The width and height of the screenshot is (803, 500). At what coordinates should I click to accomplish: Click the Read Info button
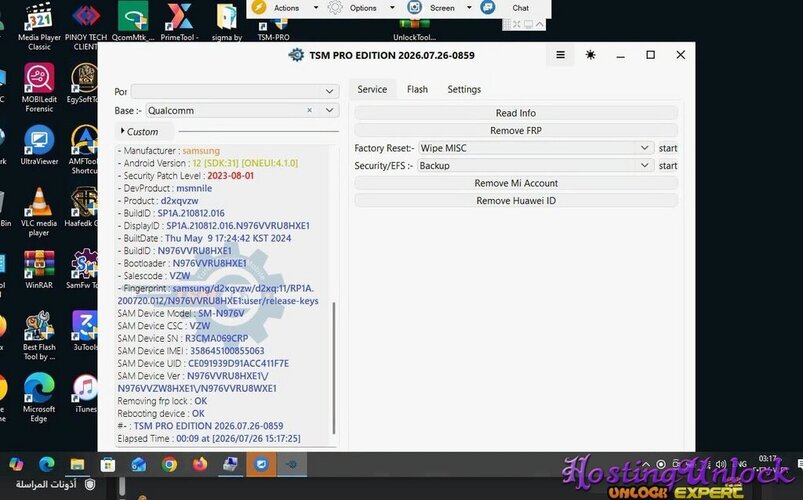point(516,113)
